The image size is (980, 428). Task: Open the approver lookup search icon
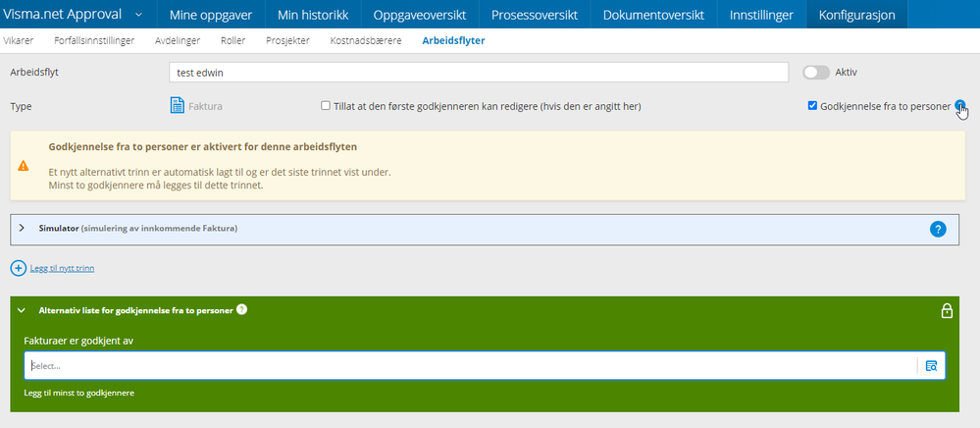(931, 366)
